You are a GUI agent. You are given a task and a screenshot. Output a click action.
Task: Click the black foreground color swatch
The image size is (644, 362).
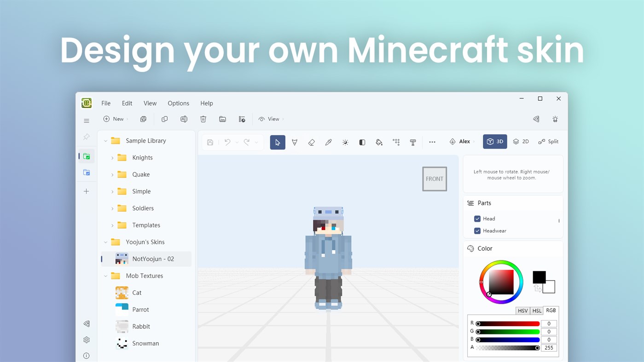(539, 277)
